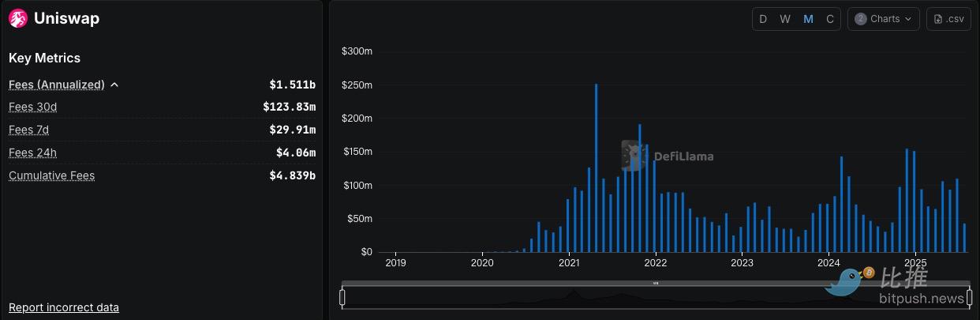This screenshot has height=320, width=980.
Task: Click the left handle of range slider
Action: 342,297
